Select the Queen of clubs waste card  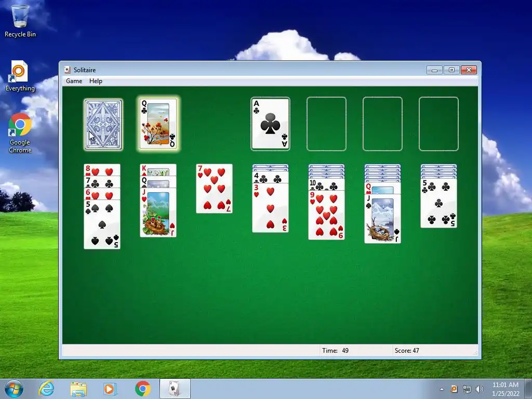click(x=158, y=124)
